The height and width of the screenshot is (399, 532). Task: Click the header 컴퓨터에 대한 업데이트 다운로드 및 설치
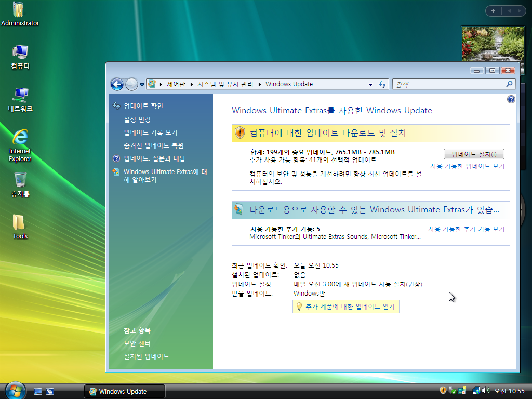click(328, 133)
